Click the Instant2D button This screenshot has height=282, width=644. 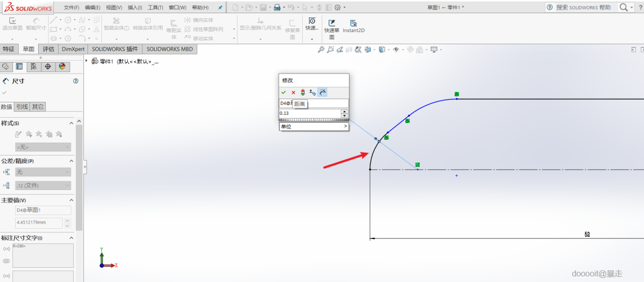(x=354, y=26)
